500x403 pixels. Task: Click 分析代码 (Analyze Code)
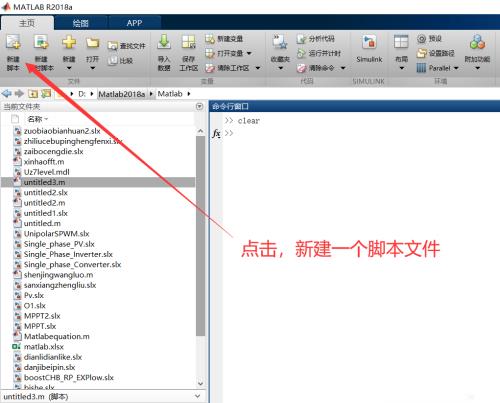[316, 39]
